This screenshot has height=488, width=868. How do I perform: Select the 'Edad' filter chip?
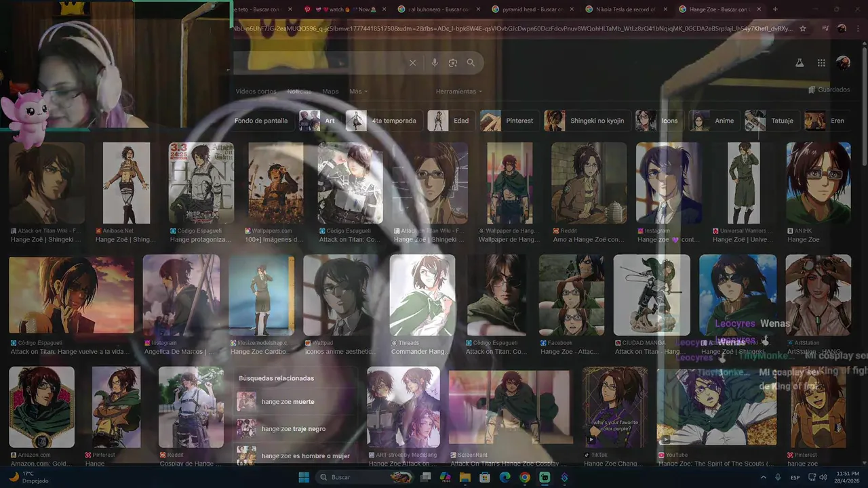pos(451,121)
